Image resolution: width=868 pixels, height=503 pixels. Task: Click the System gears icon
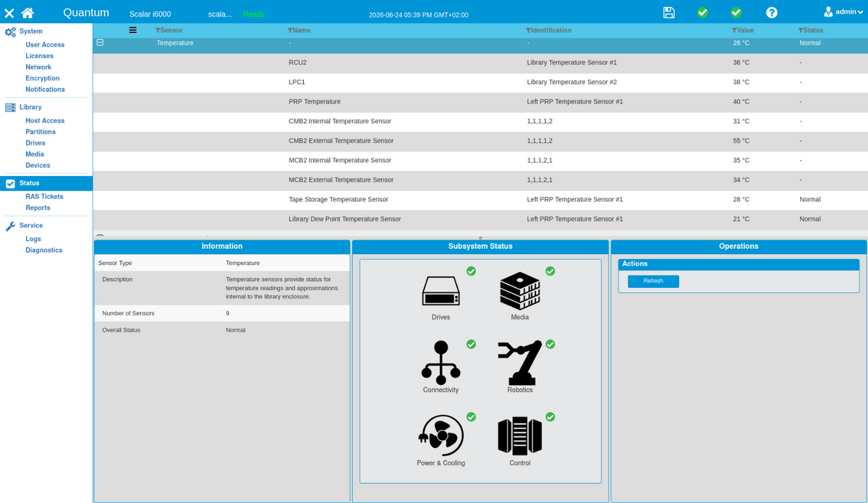[10, 32]
